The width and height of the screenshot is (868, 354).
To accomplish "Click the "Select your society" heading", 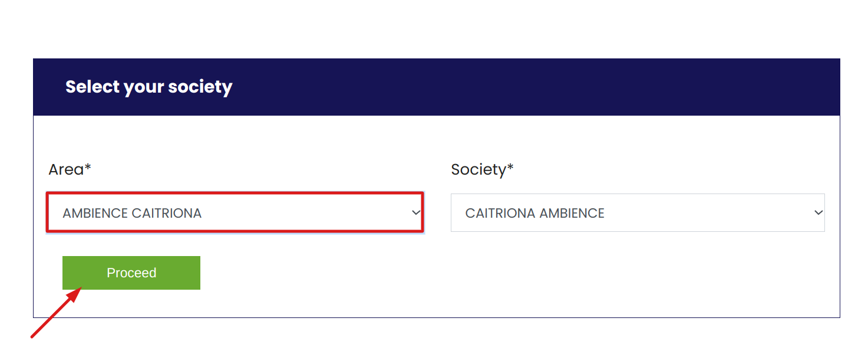I will [x=148, y=87].
